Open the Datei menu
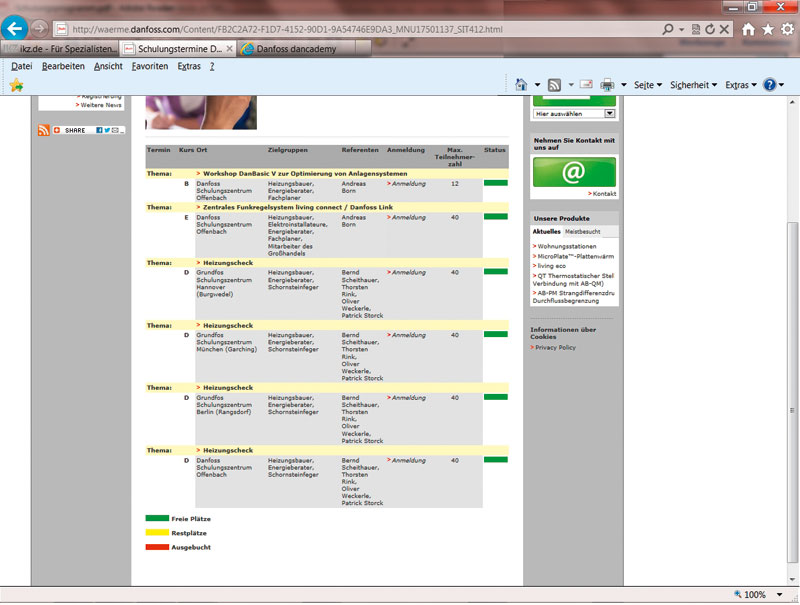The width and height of the screenshot is (800, 605). tap(21, 66)
